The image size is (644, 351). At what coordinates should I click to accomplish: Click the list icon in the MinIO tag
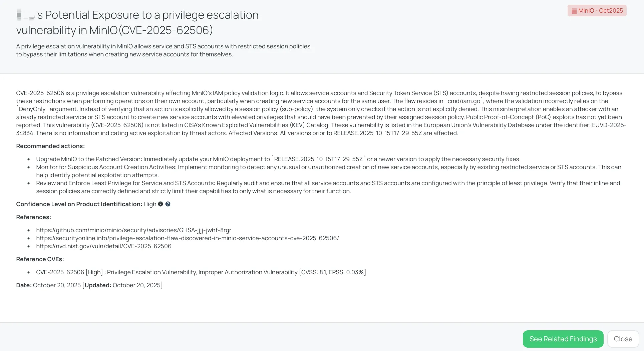(574, 11)
